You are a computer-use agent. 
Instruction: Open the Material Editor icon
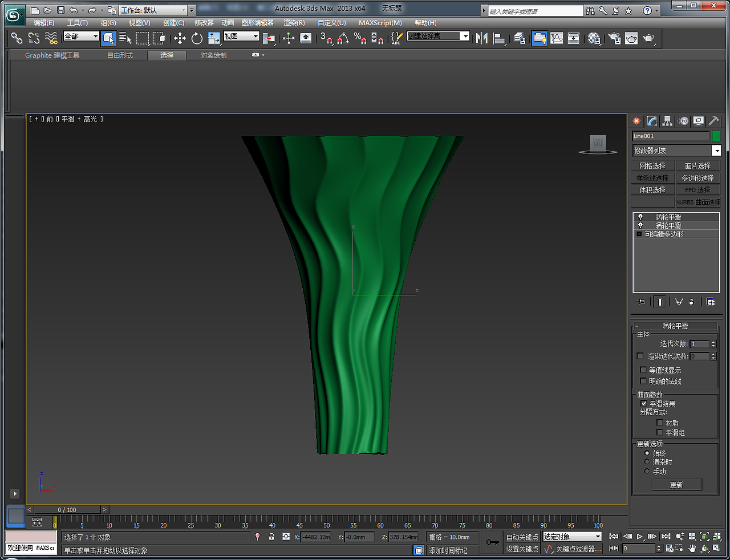[594, 38]
